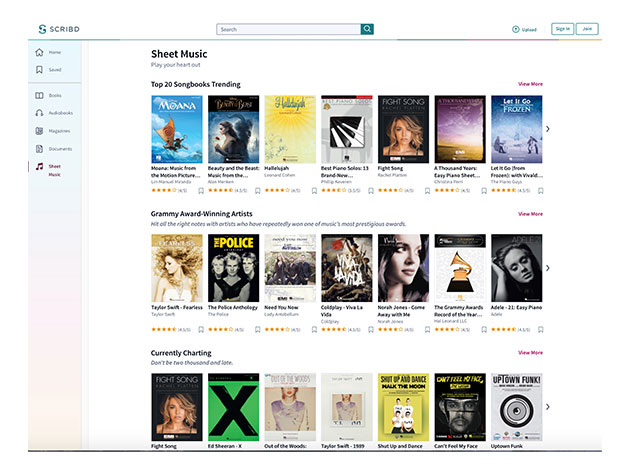Open The Police Anthology cover
Viewport: 630px width, 473px height.
(x=233, y=268)
